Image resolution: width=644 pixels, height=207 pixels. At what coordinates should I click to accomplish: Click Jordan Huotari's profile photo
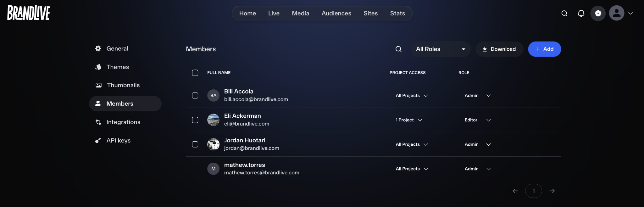(213, 144)
